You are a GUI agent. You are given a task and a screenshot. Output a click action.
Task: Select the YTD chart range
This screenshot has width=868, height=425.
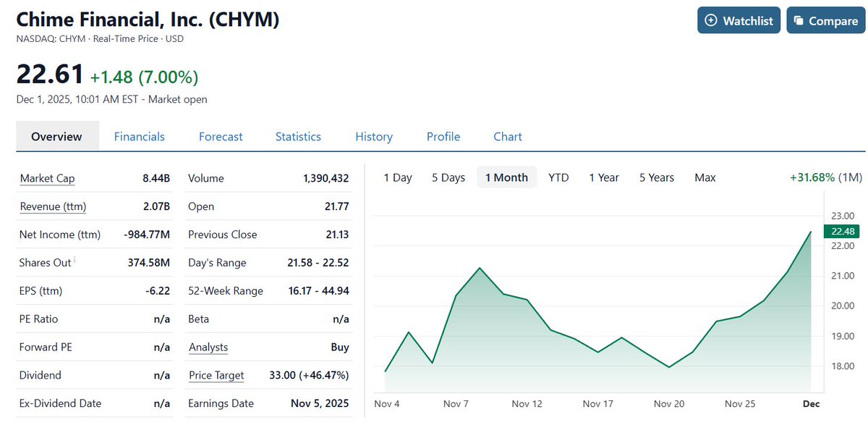tap(558, 177)
